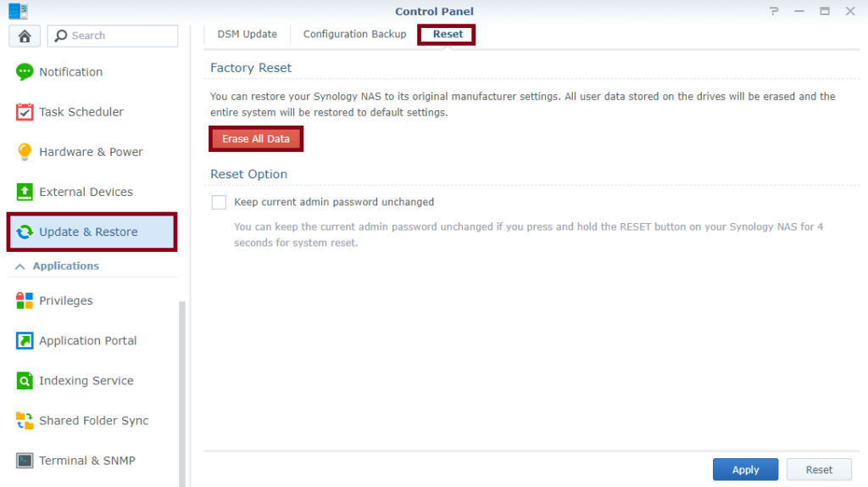Collapse the Applications section chevron
Viewport: 868px width, 487px height.
click(20, 266)
